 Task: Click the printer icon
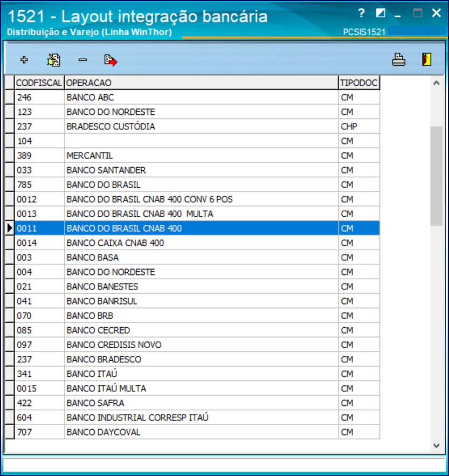pos(399,59)
